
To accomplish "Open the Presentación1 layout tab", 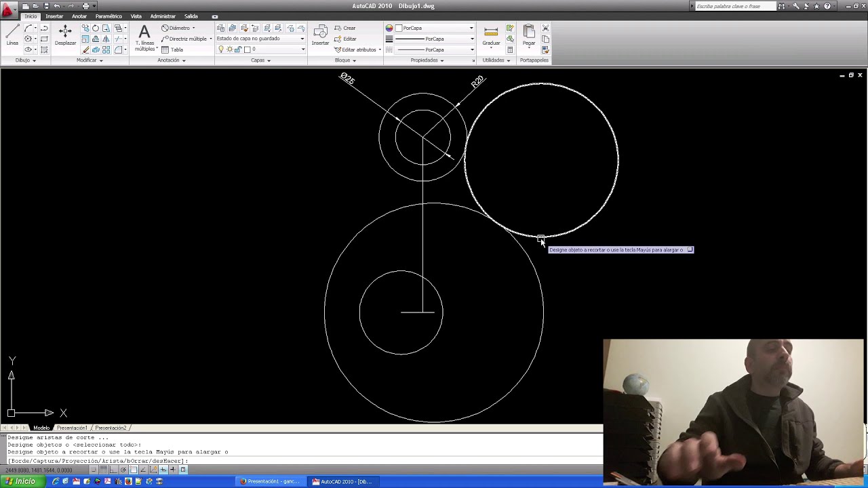I will pos(72,428).
